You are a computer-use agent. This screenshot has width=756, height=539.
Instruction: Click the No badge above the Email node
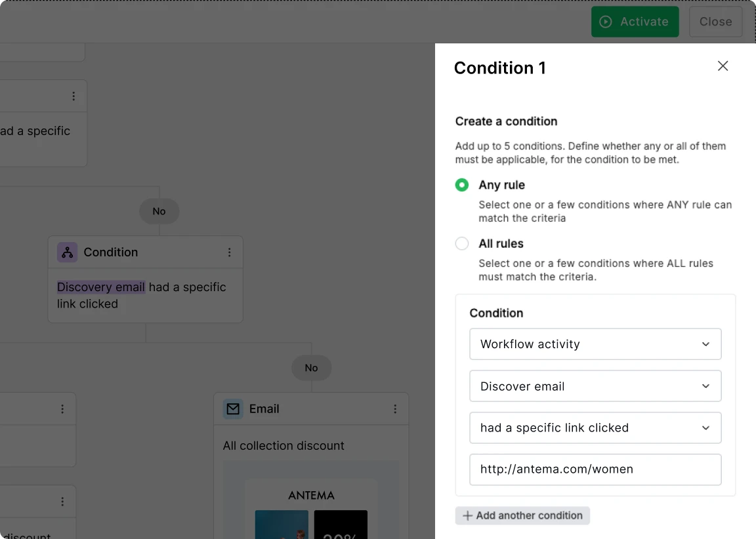point(311,368)
